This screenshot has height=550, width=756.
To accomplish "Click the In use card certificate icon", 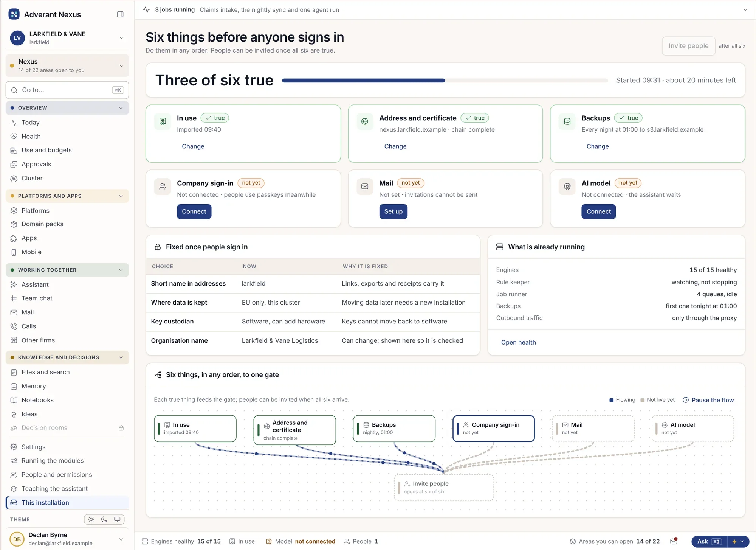I will (x=163, y=121).
